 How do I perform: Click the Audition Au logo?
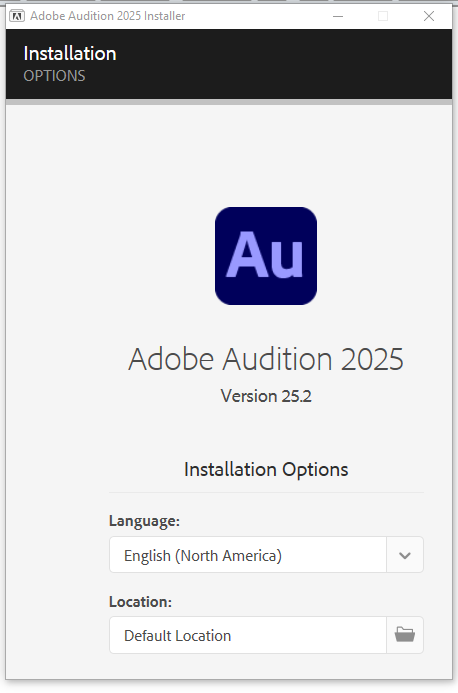point(266,256)
